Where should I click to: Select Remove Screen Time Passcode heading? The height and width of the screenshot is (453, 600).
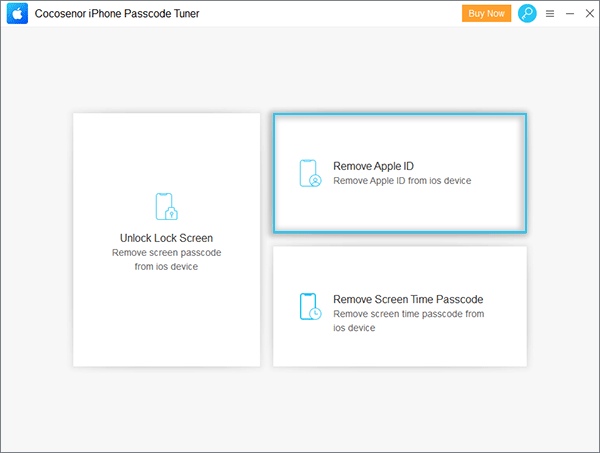click(x=408, y=299)
